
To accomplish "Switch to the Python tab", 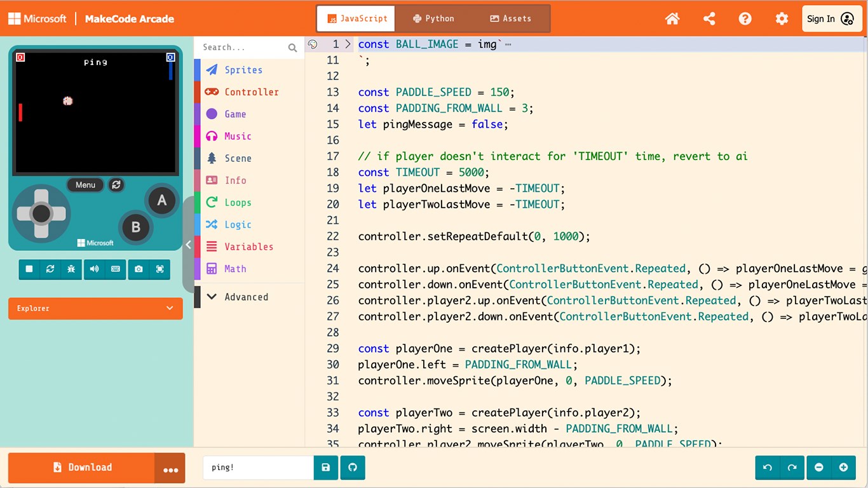I will (x=434, y=18).
